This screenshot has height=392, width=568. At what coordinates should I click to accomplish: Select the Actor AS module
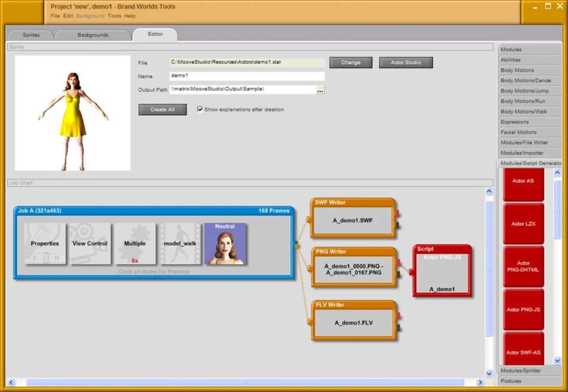523,181
